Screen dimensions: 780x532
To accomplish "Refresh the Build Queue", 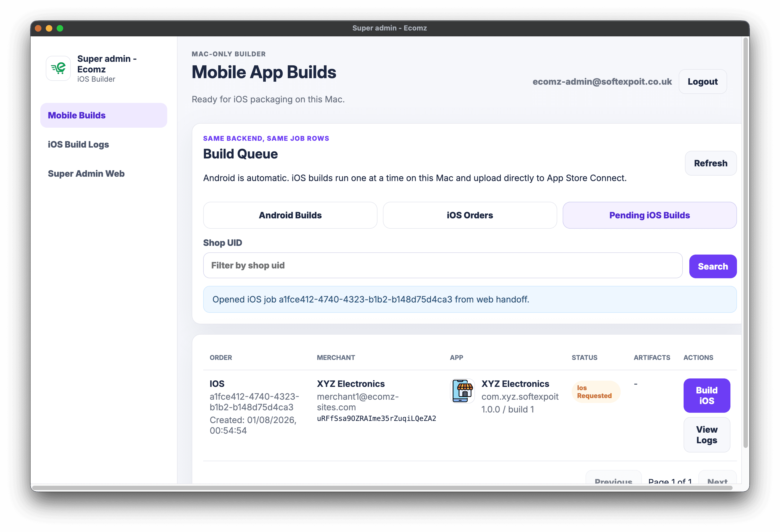I will (711, 163).
